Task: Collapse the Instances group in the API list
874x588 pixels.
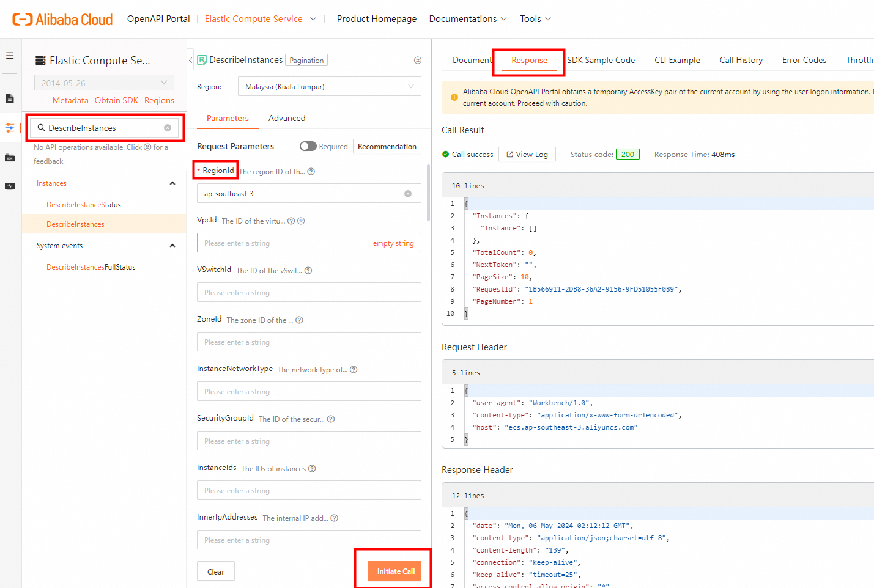Action: pyautogui.click(x=172, y=183)
